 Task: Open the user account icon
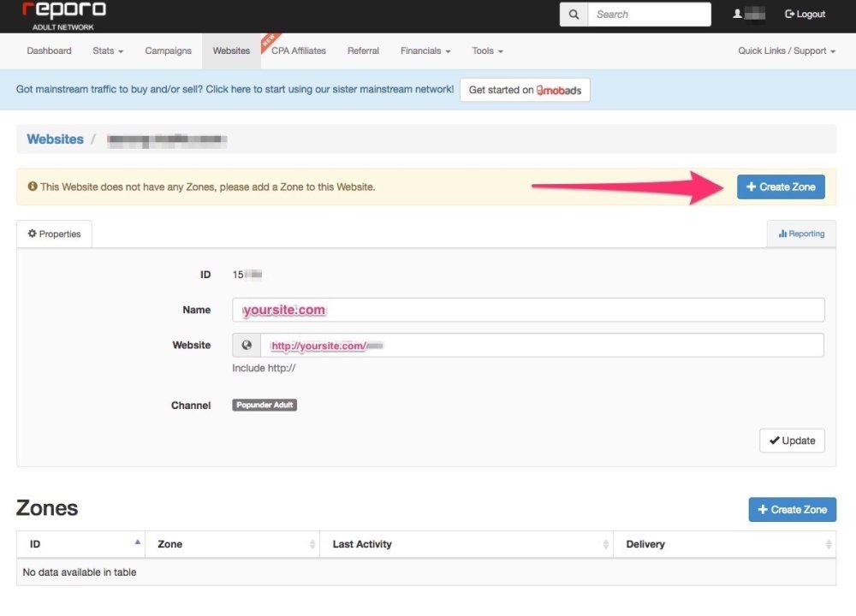point(737,14)
